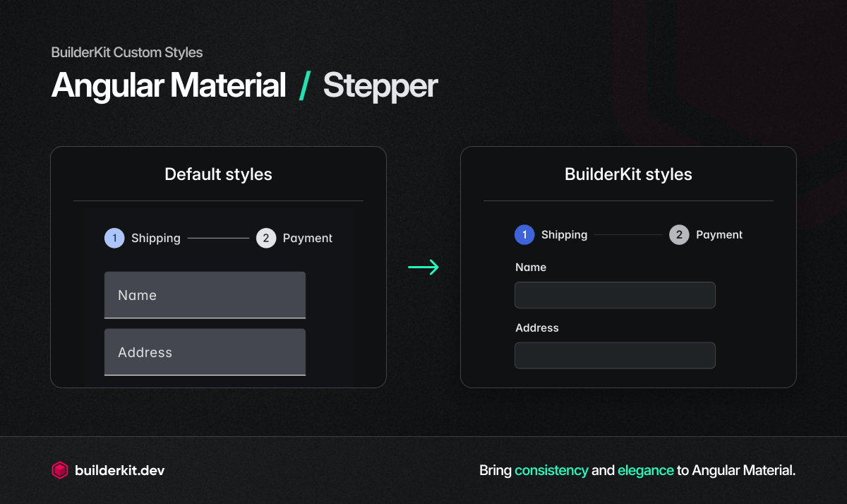Focus the Address input in BuilderKit styles

[615, 355]
